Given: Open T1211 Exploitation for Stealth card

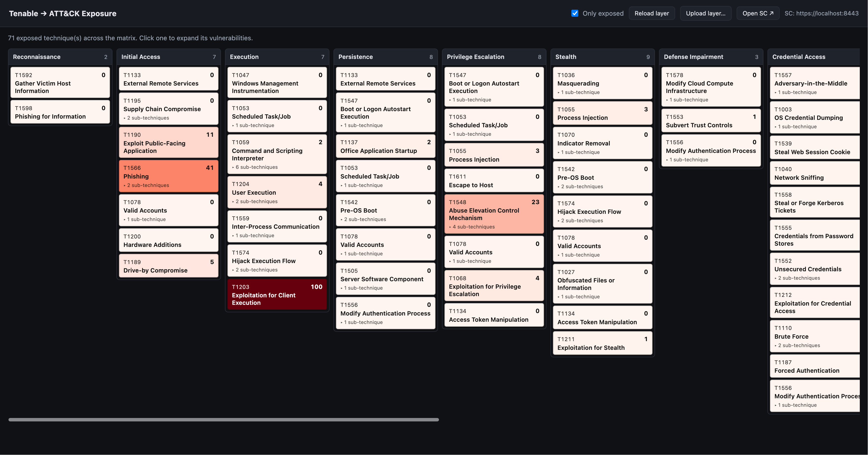Looking at the screenshot, I should 602,343.
